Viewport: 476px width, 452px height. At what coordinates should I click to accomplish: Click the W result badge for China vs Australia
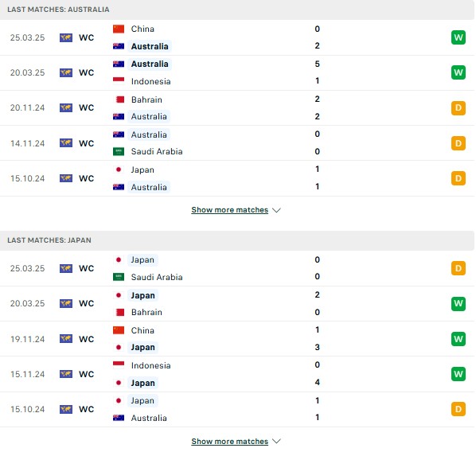click(x=458, y=37)
